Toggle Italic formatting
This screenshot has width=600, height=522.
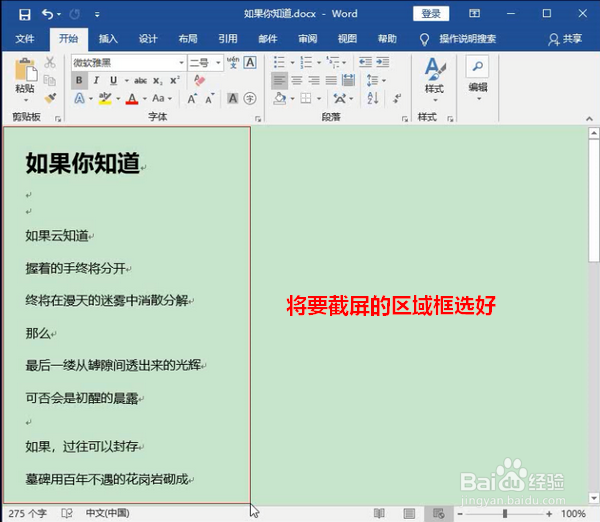pyautogui.click(x=96, y=80)
